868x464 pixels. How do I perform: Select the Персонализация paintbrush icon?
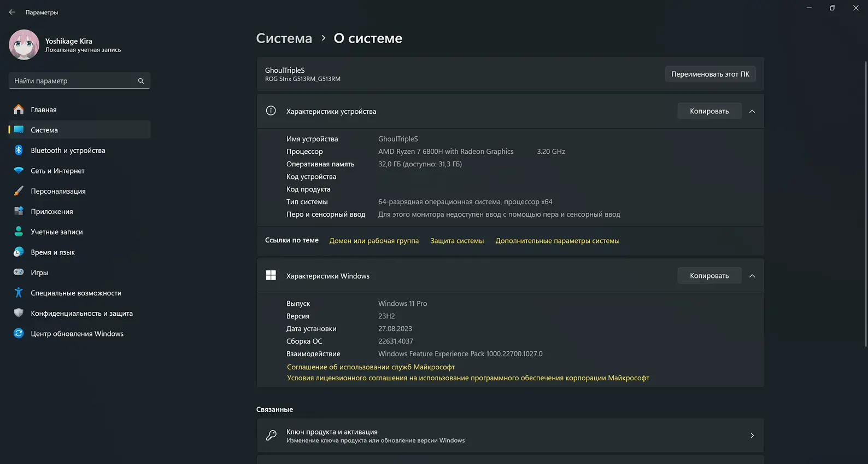19,191
